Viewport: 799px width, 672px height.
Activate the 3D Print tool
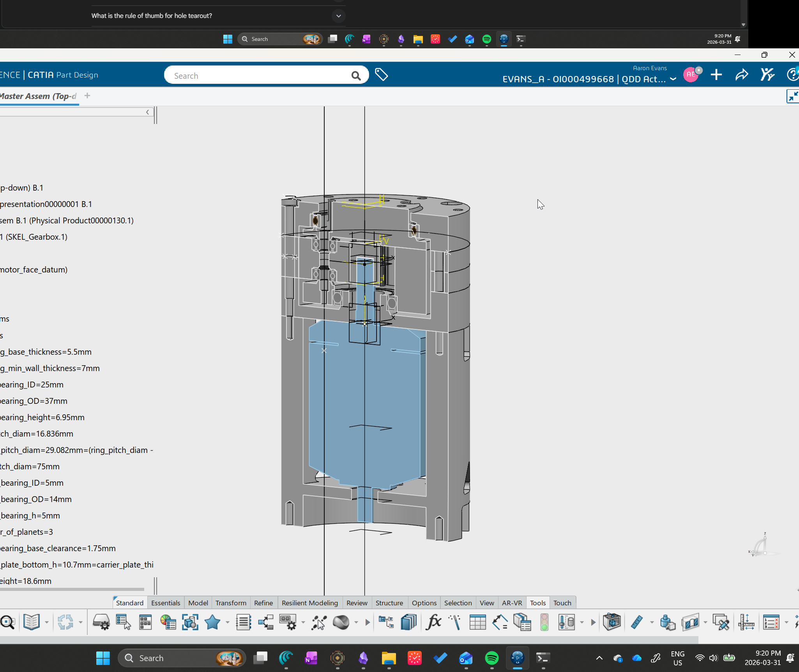pyautogui.click(x=611, y=622)
